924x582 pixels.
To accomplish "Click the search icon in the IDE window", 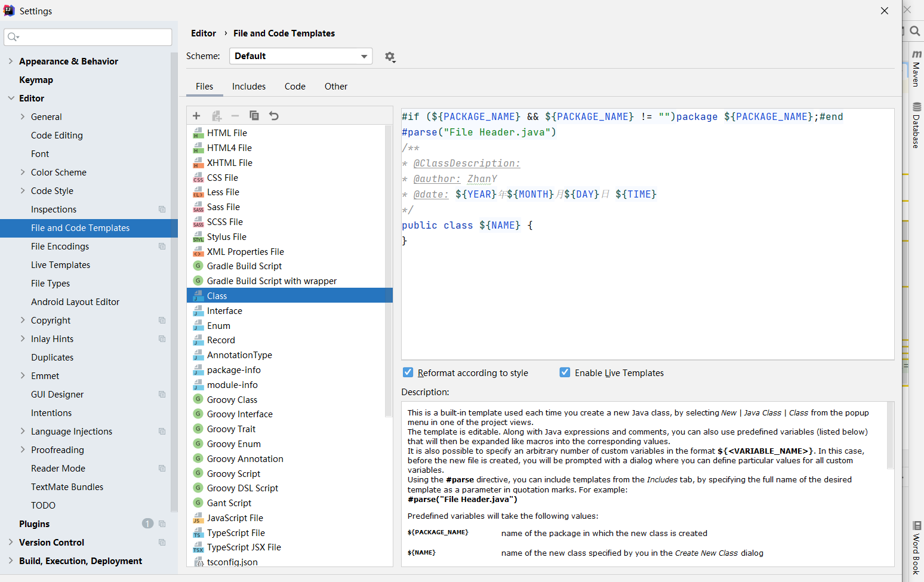I will [915, 31].
